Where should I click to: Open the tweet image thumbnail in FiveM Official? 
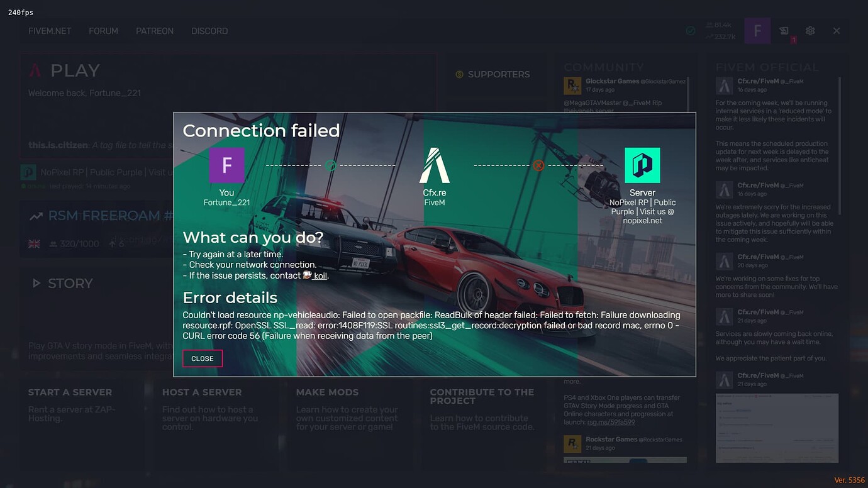[777, 428]
